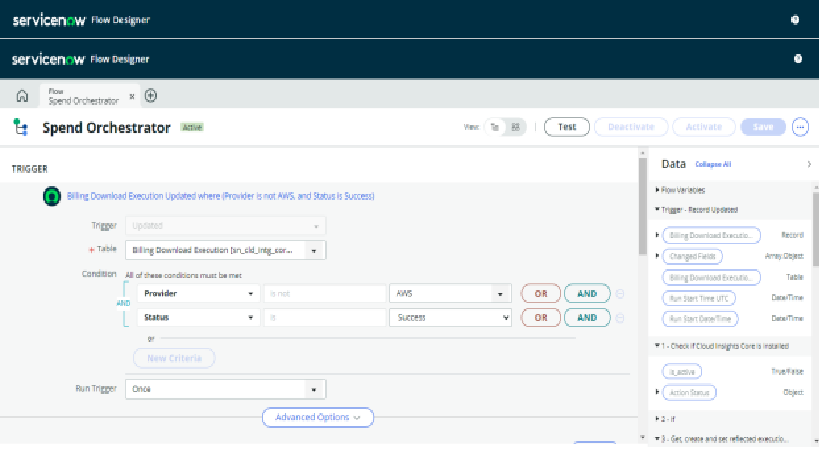
Task: Click Collapse All in Data panel
Action: point(713,164)
